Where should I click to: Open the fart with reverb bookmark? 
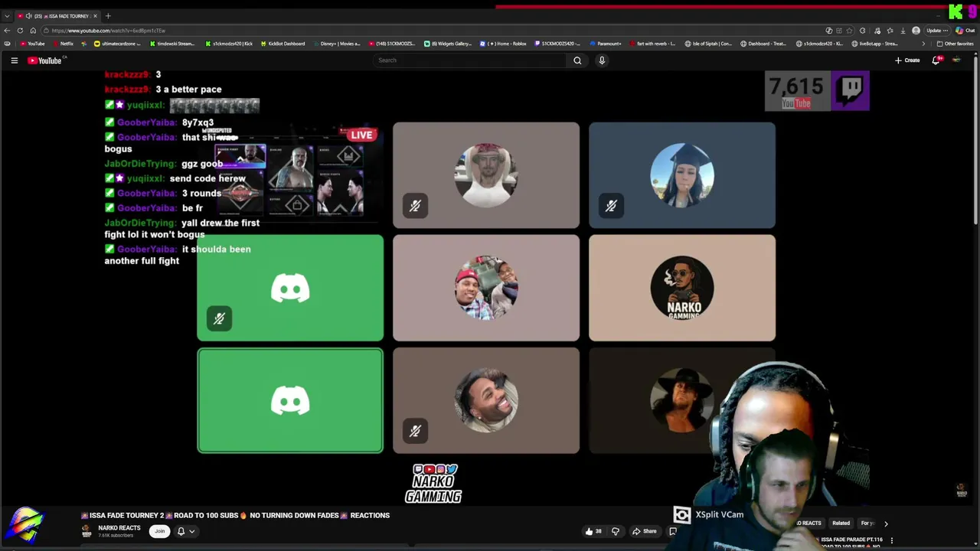[652, 44]
